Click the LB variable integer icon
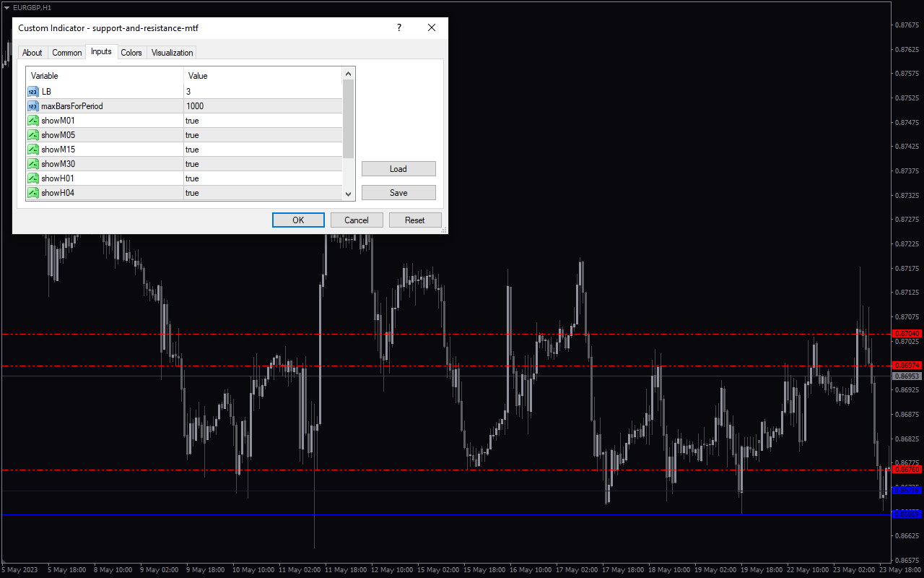The width and height of the screenshot is (924, 578). pos(32,92)
